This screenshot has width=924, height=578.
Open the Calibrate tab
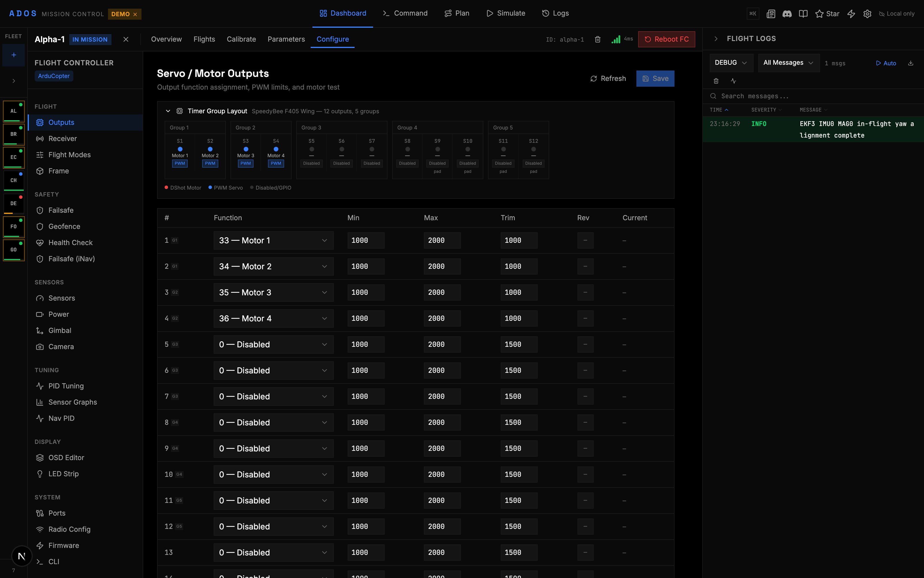coord(241,39)
